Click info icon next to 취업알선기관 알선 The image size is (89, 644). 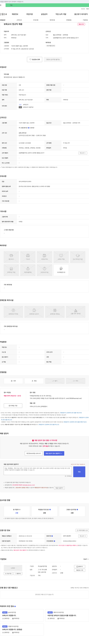(x=50, y=509)
